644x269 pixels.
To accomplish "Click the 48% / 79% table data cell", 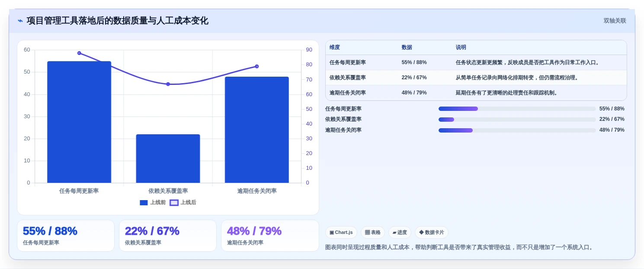I will (x=414, y=93).
